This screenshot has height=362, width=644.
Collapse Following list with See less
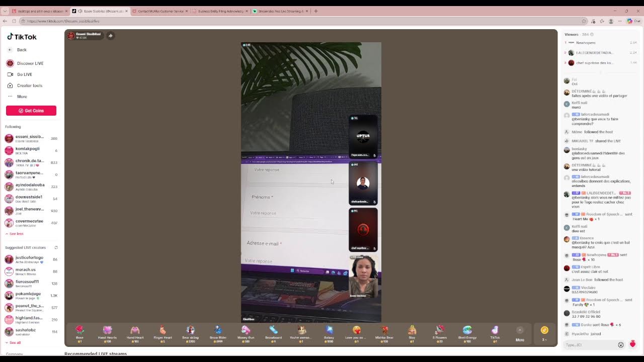click(x=15, y=234)
